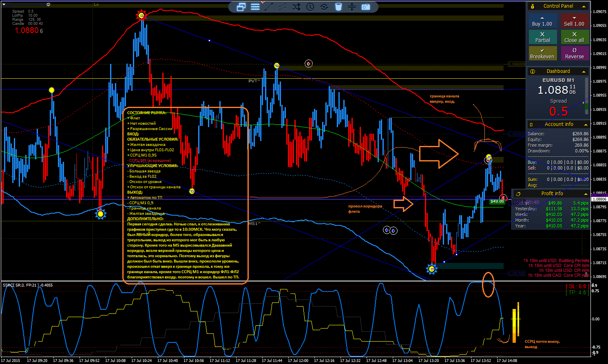The height and width of the screenshot is (364, 608).
Task: Click the Year profit row
Action: (x=551, y=226)
